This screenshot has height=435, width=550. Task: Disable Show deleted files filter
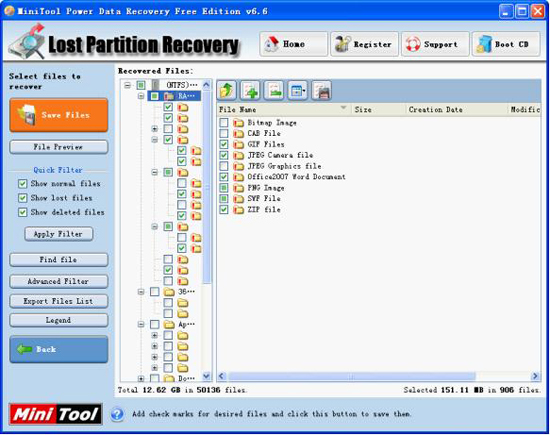tap(22, 213)
